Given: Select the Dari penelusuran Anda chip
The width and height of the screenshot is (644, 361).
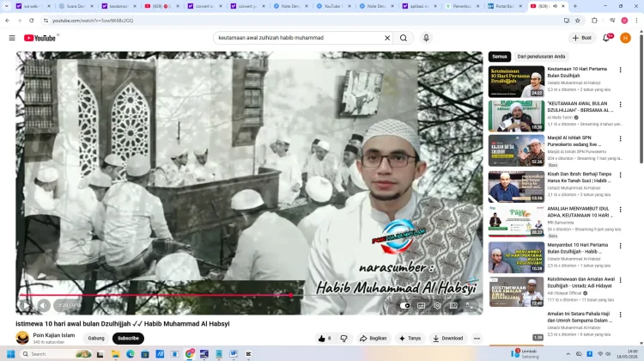Looking at the screenshot, I should [x=541, y=57].
